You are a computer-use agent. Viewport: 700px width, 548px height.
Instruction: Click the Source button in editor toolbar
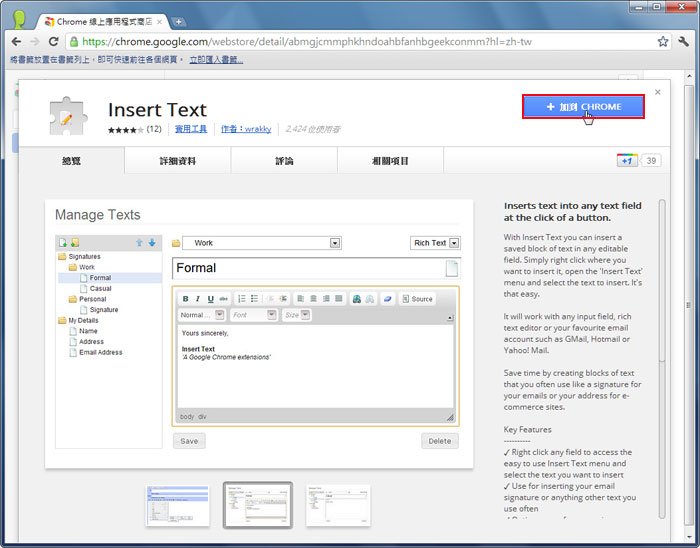pyautogui.click(x=417, y=299)
